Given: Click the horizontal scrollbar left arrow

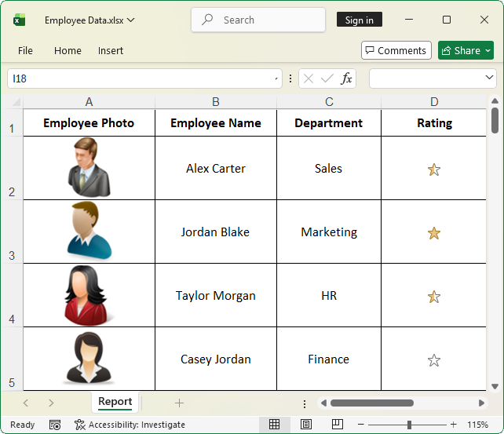Looking at the screenshot, I should (323, 403).
